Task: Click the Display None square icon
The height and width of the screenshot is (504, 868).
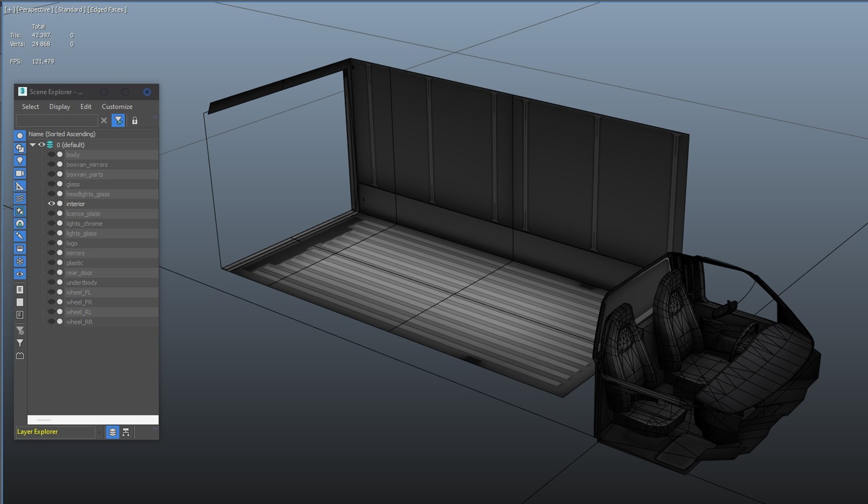Action: 20,302
